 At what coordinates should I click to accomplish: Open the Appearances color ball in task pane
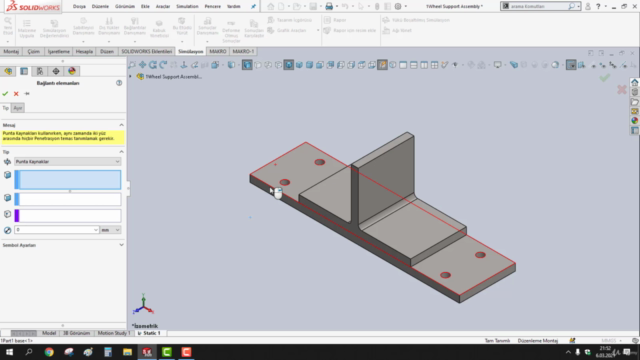point(635,121)
